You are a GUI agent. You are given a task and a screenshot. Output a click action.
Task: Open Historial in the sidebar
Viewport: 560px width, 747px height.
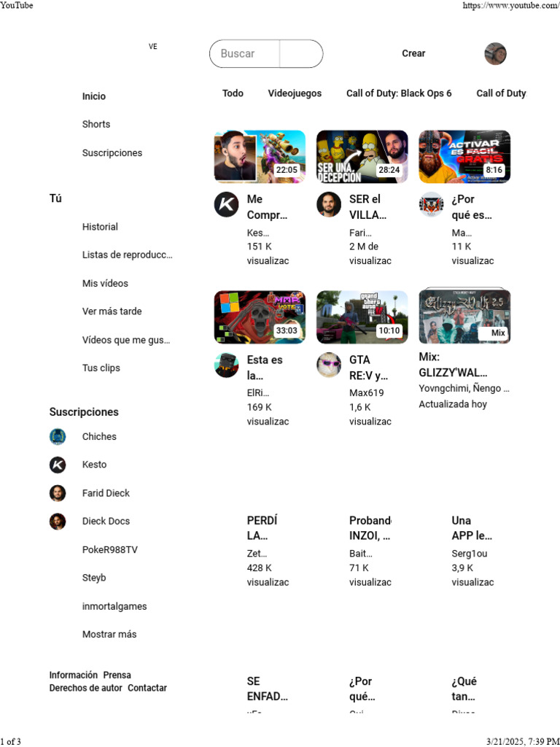100,227
